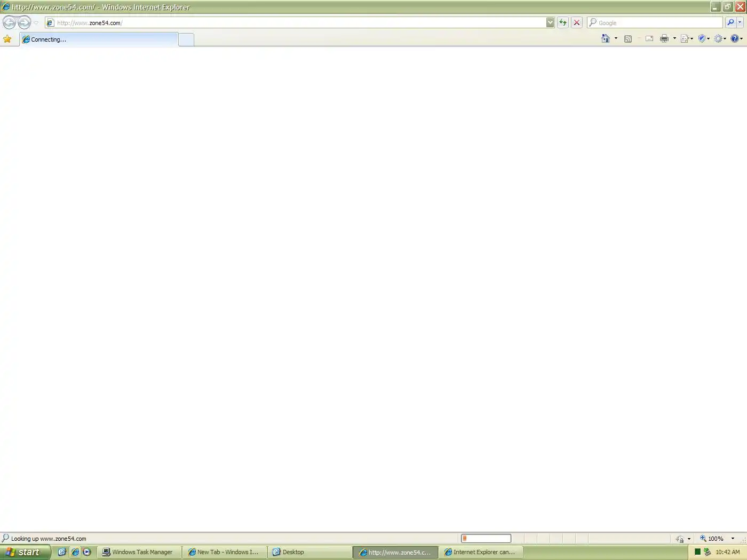
Task: Open the recent pages dropdown beside Forward
Action: (36, 23)
